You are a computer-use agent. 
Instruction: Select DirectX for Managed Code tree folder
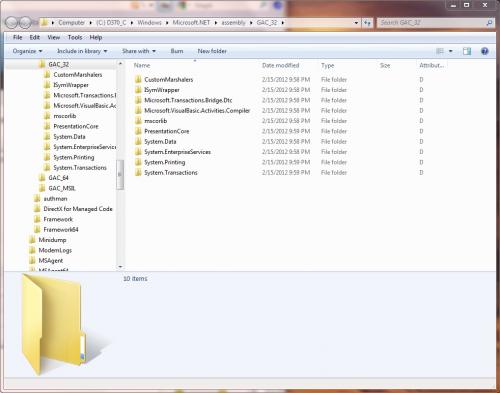78,209
